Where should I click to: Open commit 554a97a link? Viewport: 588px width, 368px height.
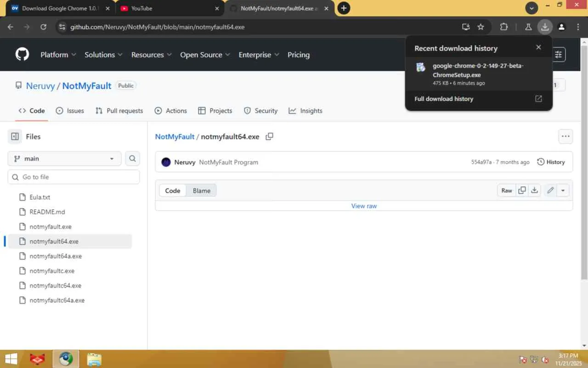[481, 162]
